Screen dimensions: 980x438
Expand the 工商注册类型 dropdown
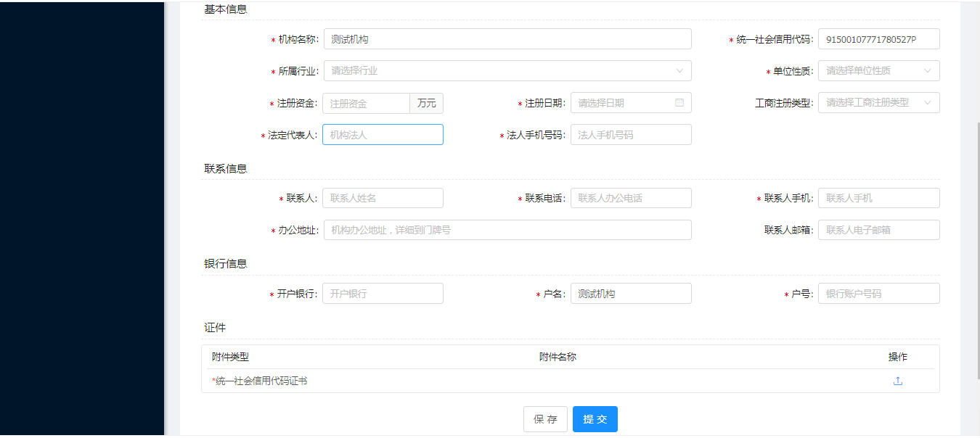coord(878,102)
